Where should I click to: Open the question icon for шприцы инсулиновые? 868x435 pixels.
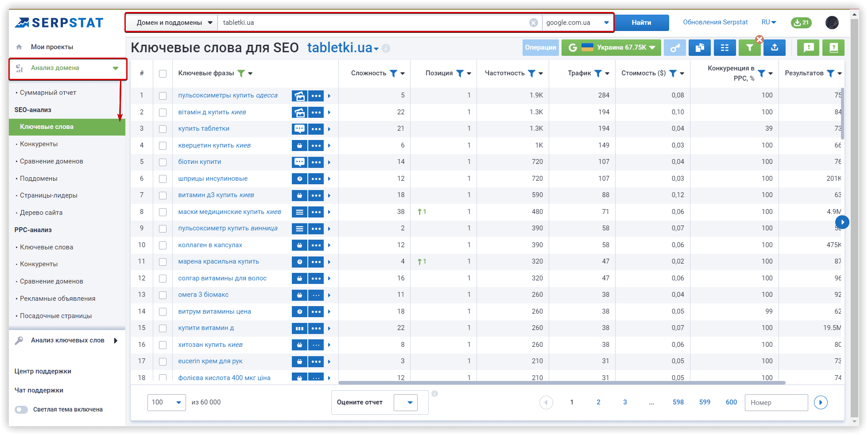300,179
